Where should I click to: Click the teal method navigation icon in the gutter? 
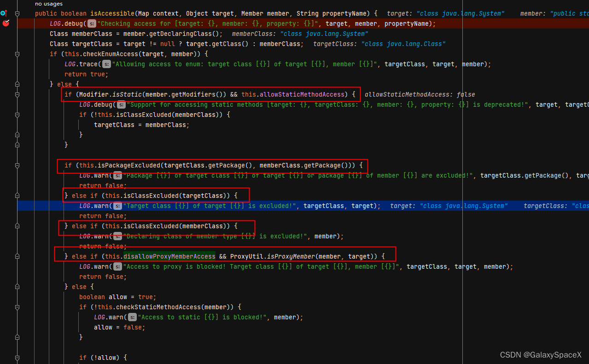(x=4, y=13)
